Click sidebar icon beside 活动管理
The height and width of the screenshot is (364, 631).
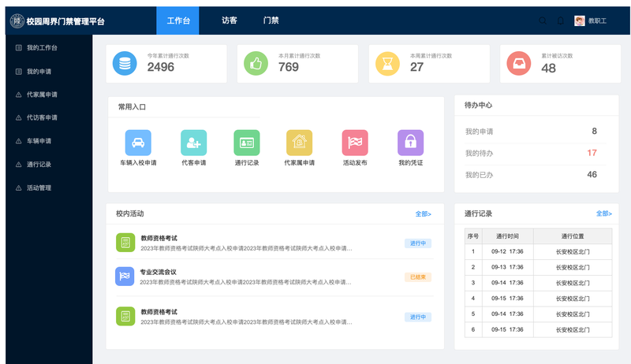(x=18, y=188)
